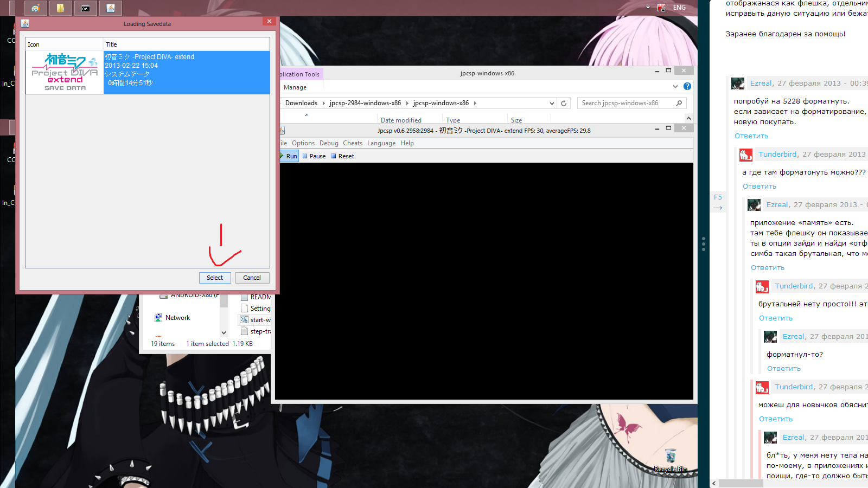The image size is (868, 488).
Task: Click the three-dot handle on browser pane edge
Action: [704, 243]
